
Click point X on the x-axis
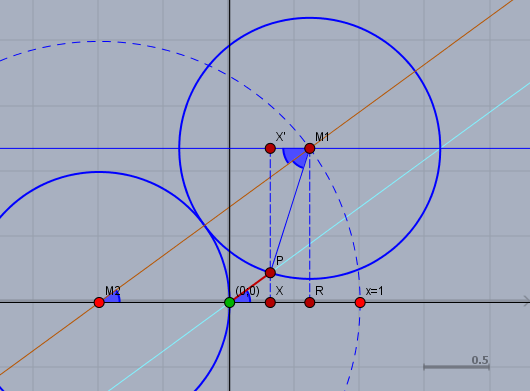pos(270,302)
